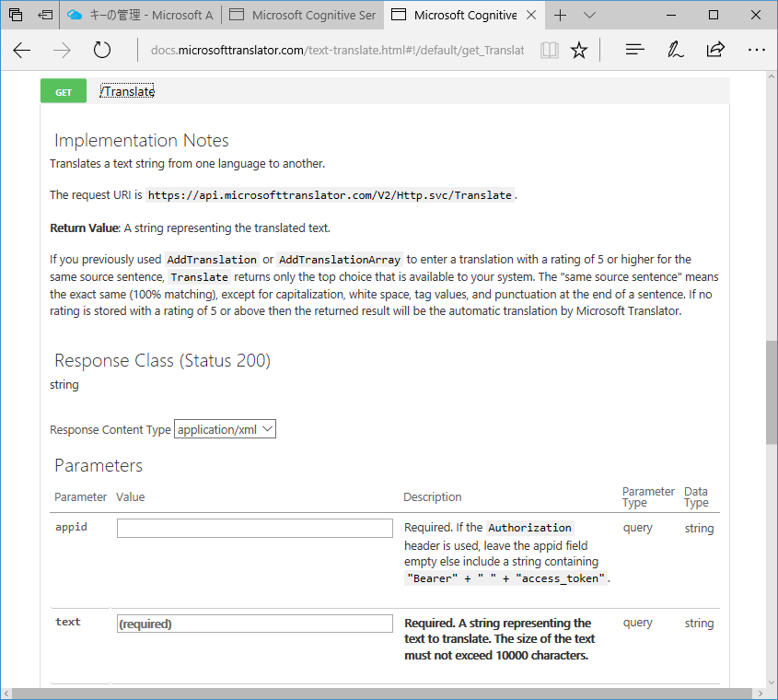Click the Refresh page icon

point(102,51)
